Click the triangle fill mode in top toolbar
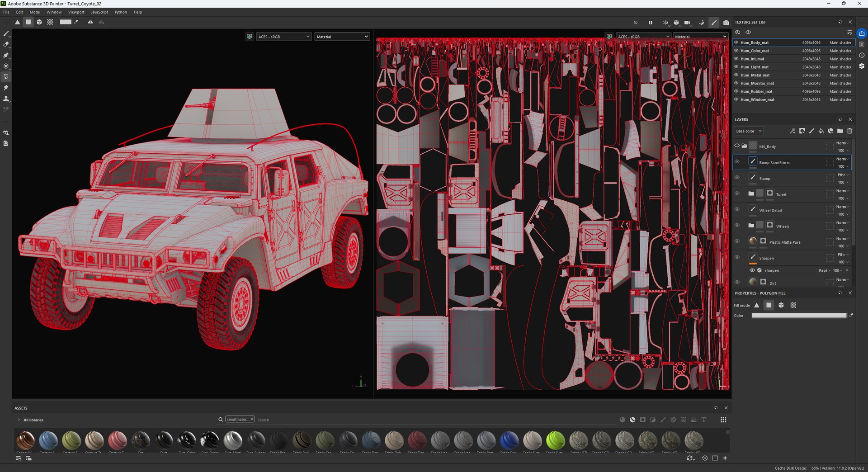The image size is (868, 472). (x=17, y=22)
